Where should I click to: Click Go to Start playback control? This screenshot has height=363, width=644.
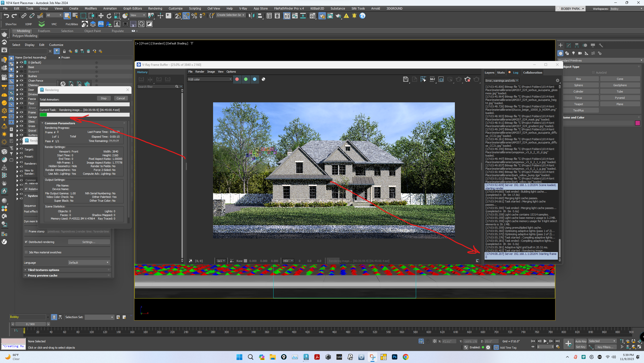coord(533,341)
